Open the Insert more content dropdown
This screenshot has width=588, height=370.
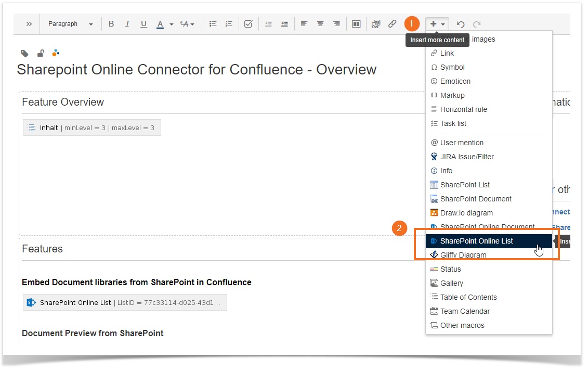point(437,24)
